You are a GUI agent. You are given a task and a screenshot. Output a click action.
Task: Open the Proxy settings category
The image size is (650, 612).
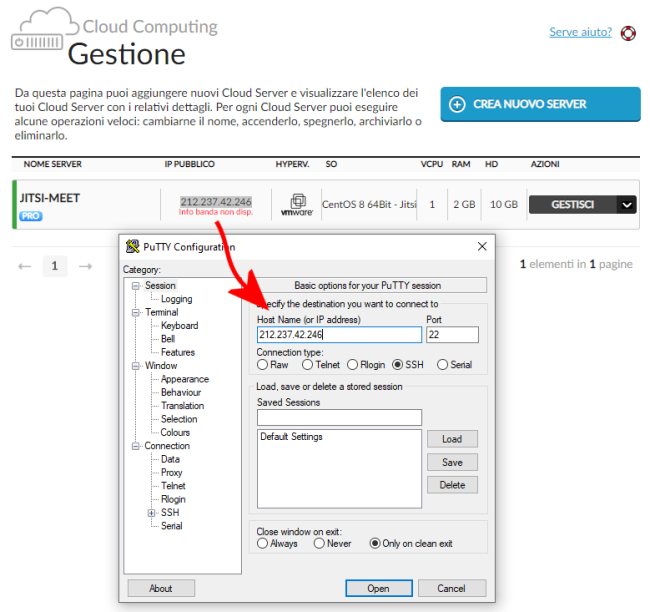click(172, 473)
